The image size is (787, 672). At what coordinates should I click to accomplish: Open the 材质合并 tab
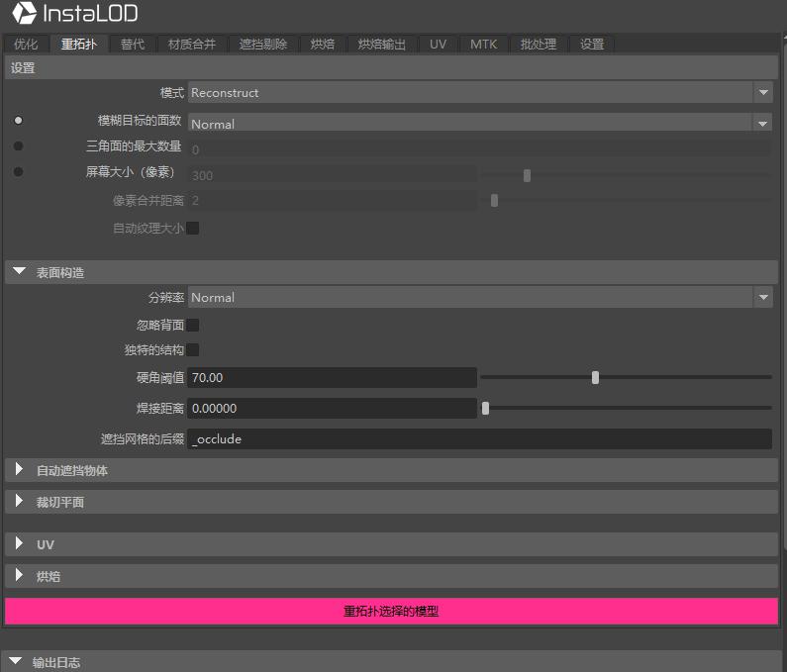pos(192,45)
